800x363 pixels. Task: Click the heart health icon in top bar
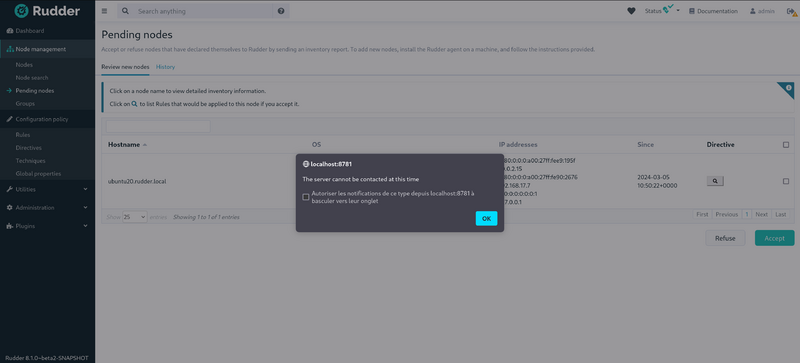[x=631, y=11]
